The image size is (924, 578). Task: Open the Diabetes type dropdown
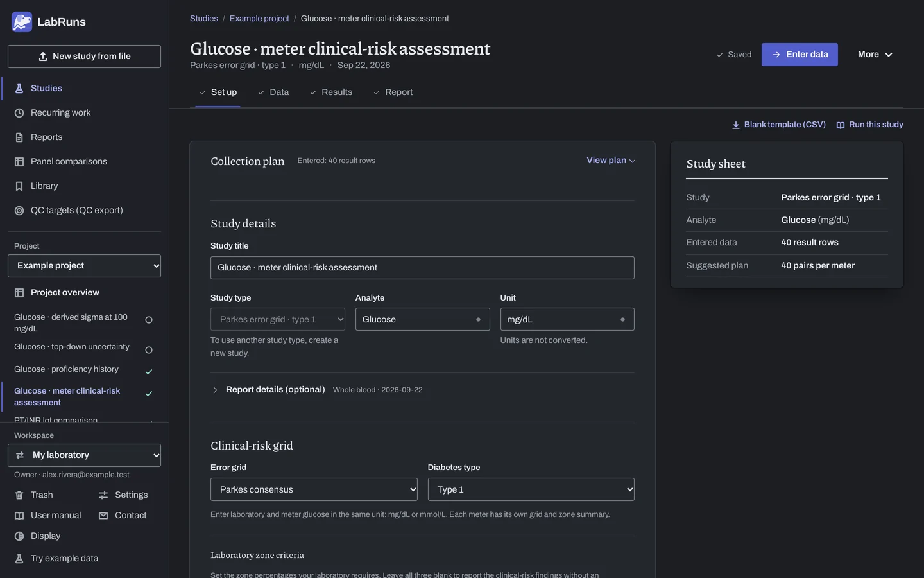coord(531,489)
